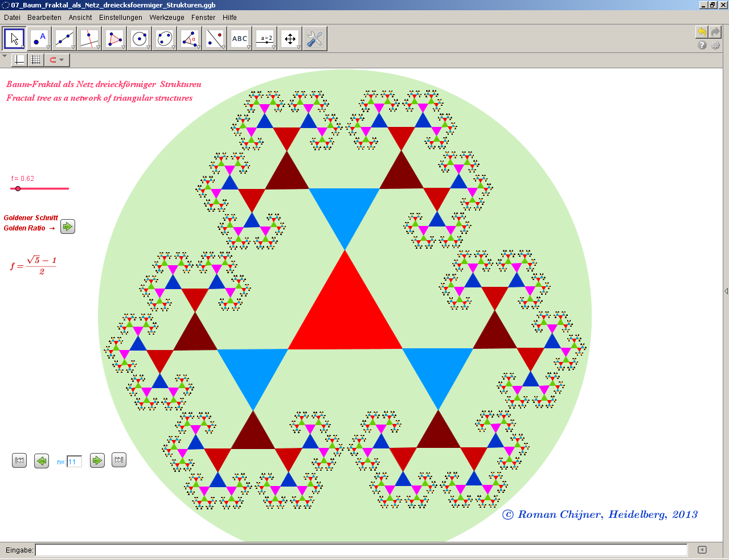This screenshot has width=729, height=560.
Task: Select the New Point tool
Action: click(39, 39)
